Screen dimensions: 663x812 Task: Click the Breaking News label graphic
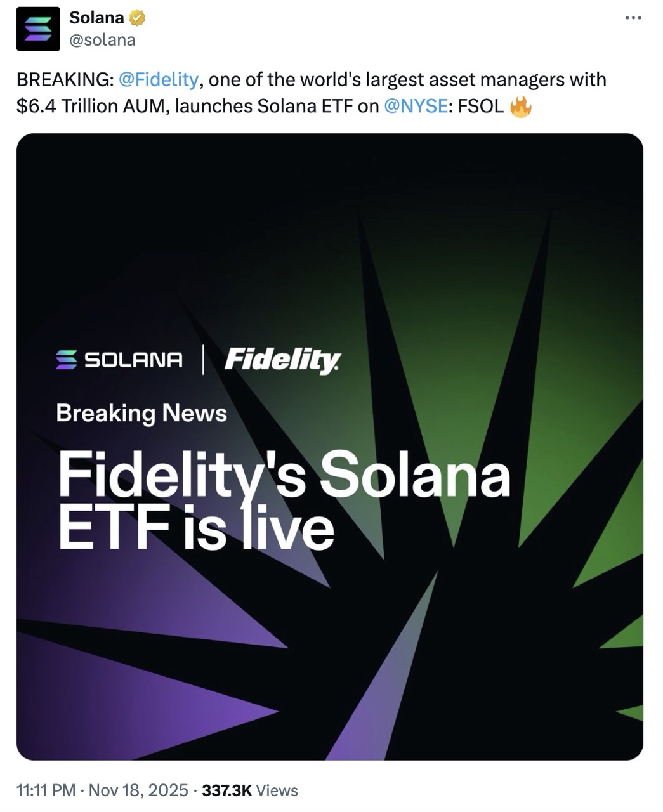[x=141, y=413]
